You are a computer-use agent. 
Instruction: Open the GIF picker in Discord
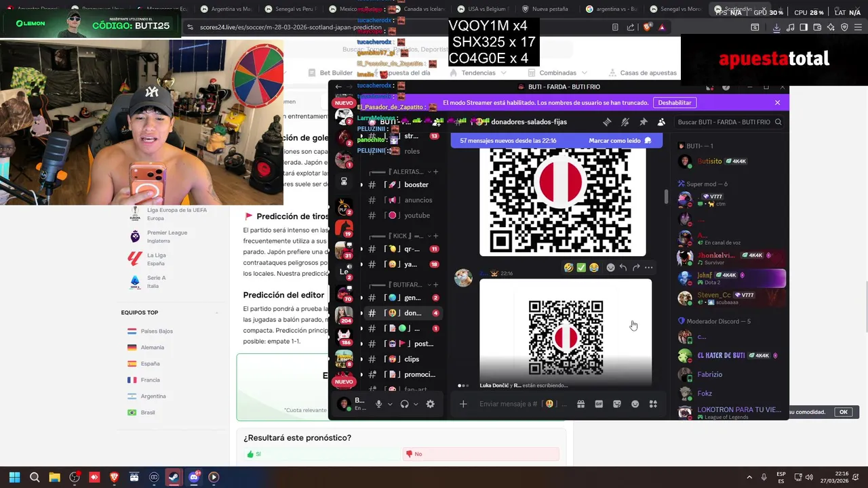point(599,404)
